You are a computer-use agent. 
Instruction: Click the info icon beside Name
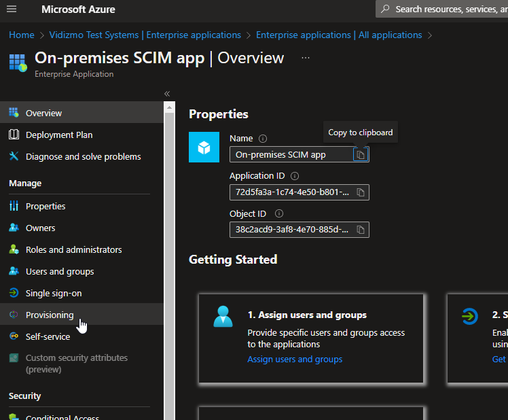tap(263, 139)
